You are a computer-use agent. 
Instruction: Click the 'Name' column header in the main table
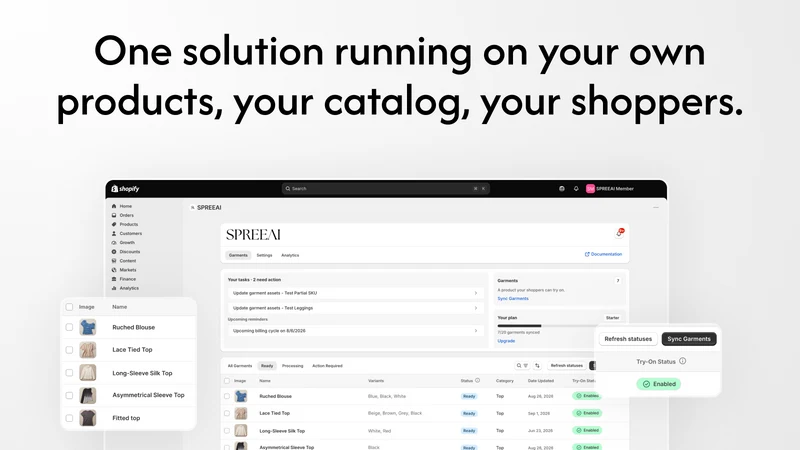point(265,381)
